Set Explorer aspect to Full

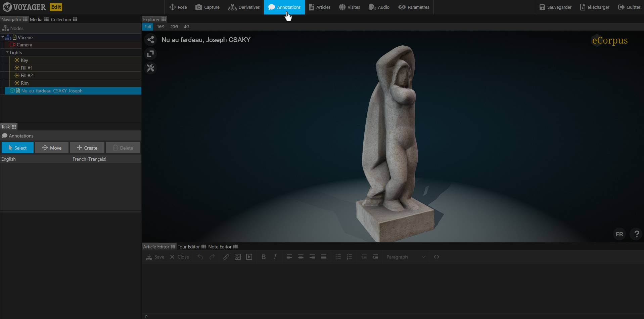(x=148, y=27)
